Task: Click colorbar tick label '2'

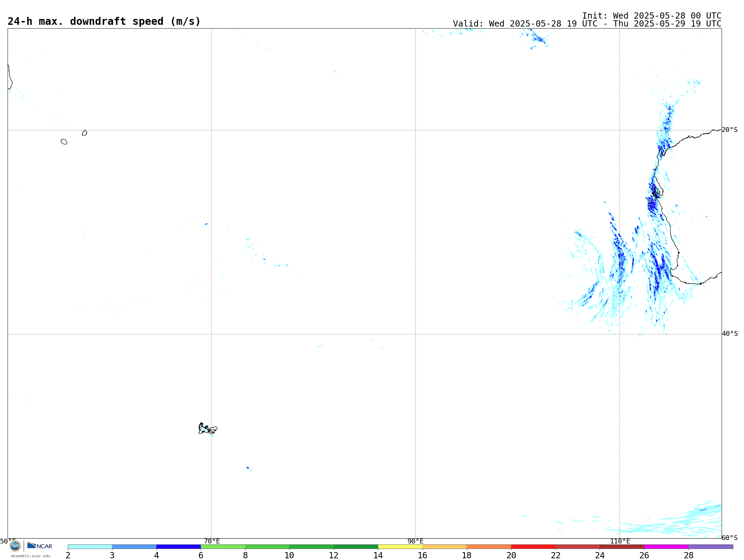Action: tap(68, 556)
